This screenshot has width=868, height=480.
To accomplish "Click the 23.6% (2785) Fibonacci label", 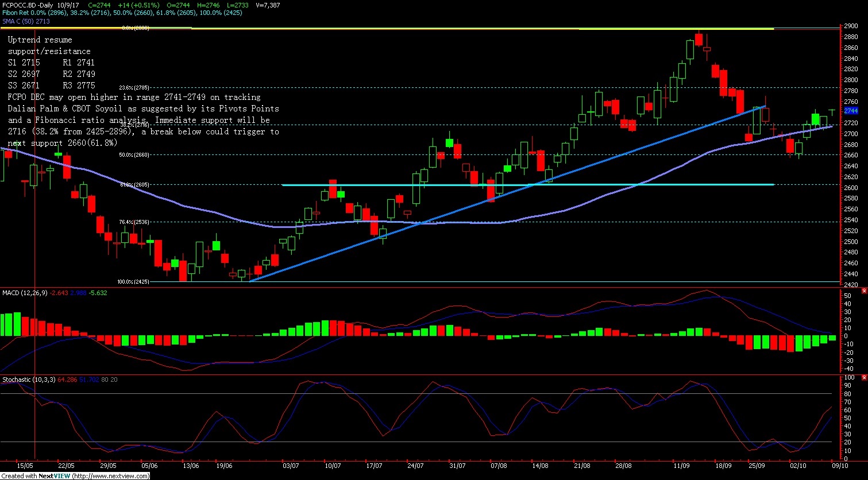I will (134, 88).
